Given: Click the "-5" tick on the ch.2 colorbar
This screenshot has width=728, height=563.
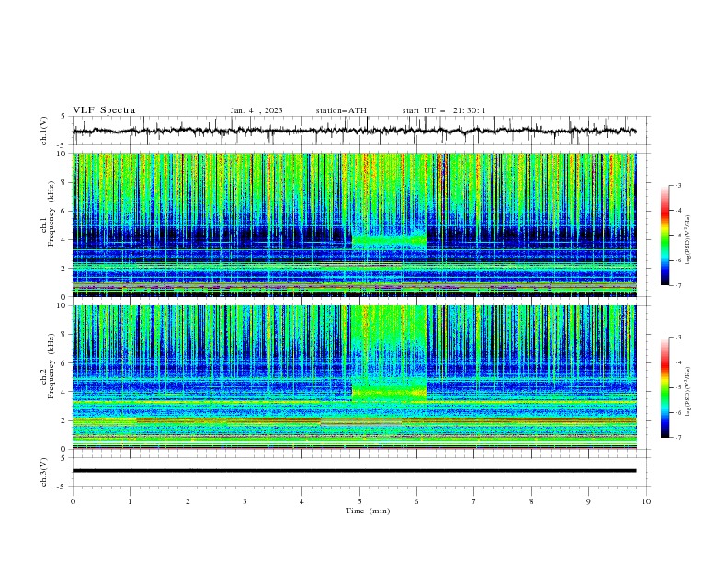Looking at the screenshot, I should [x=677, y=387].
